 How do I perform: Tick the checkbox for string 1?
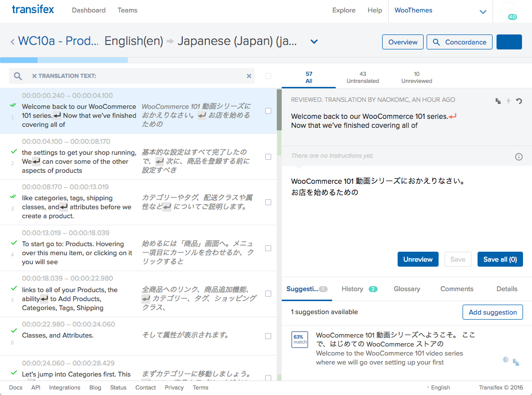coord(268,111)
